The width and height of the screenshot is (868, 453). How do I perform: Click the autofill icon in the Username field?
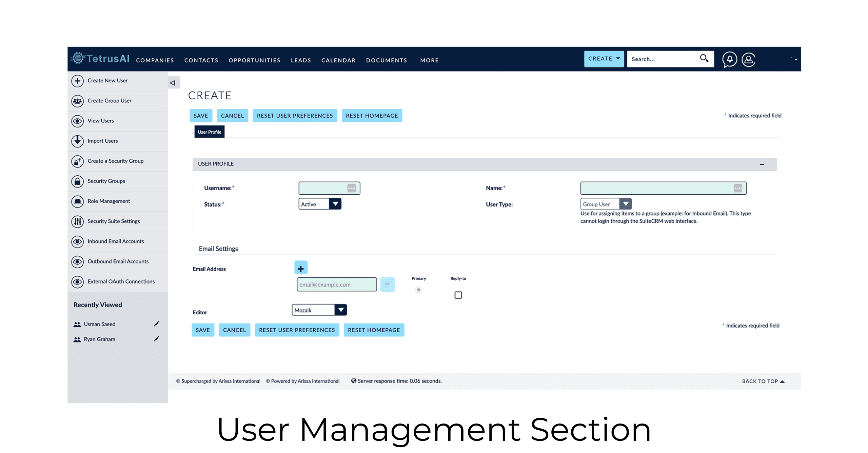[351, 188]
